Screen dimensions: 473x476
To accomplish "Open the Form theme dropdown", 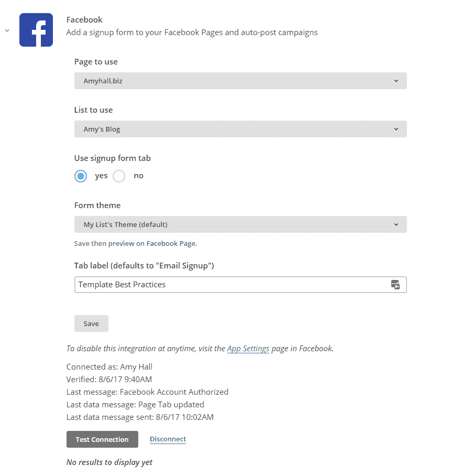I will tap(240, 224).
